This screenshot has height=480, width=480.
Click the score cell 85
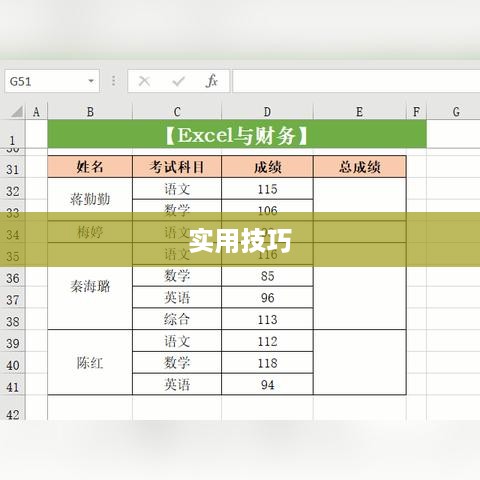tap(267, 276)
